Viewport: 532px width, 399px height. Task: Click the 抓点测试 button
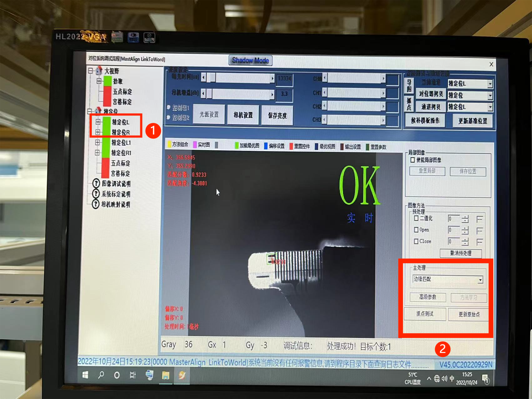(425, 314)
